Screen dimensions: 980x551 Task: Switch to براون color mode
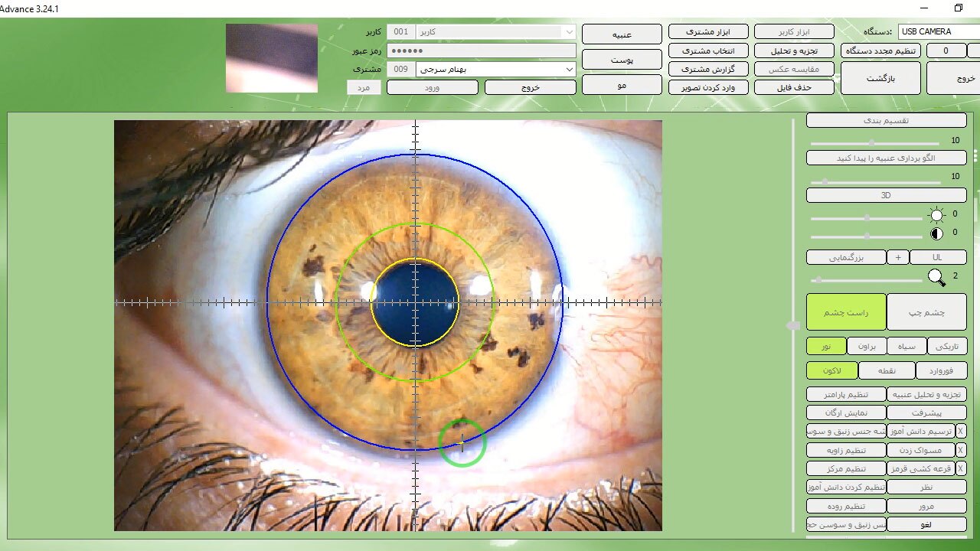click(x=867, y=346)
